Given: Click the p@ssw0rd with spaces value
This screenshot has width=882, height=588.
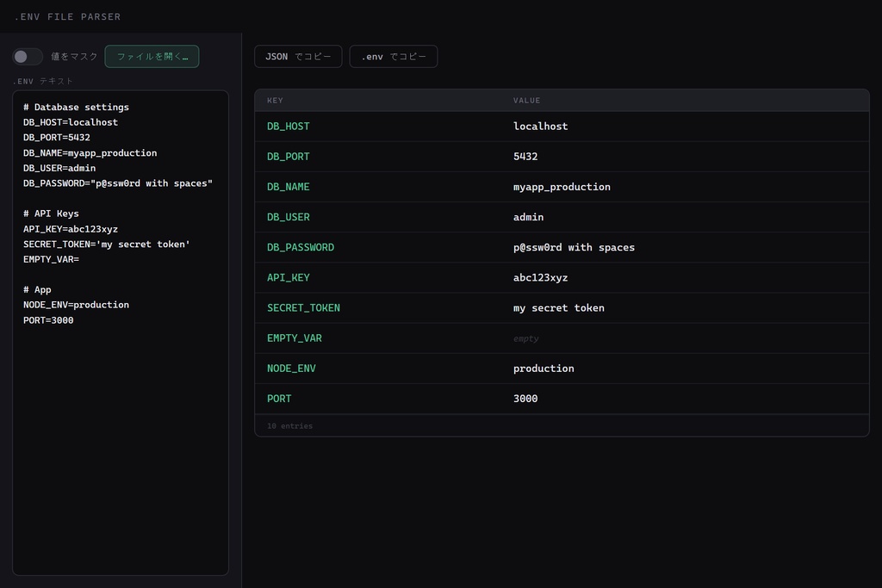Looking at the screenshot, I should 574,247.
